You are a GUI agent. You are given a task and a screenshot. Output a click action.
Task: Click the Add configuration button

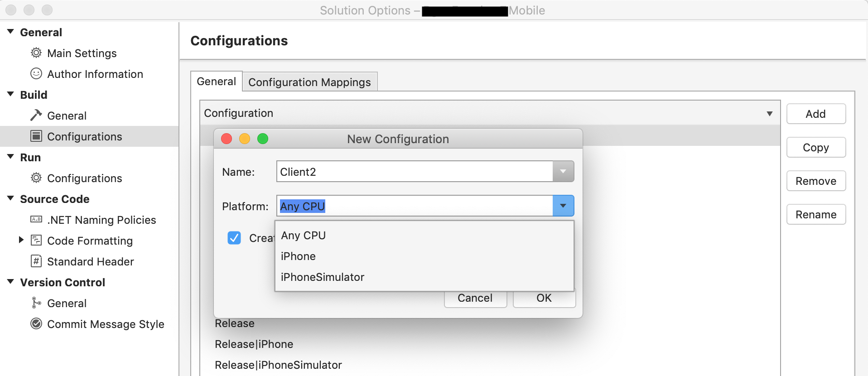click(815, 114)
